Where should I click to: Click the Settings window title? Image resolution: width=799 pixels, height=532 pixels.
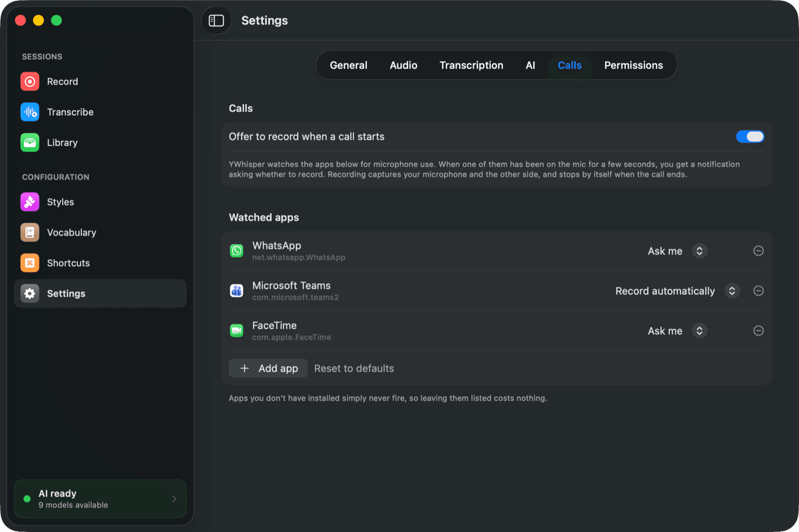click(265, 20)
